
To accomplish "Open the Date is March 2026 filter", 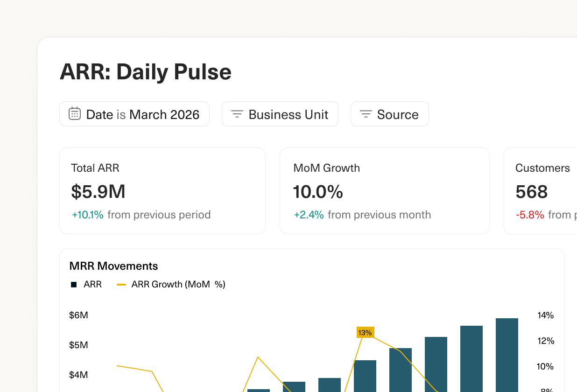I will 134,113.
